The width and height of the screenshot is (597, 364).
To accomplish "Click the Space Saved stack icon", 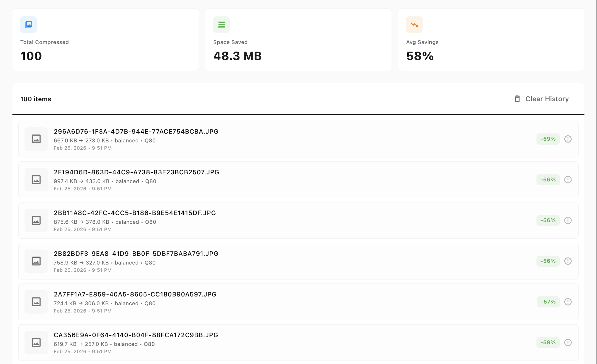I will (x=221, y=24).
